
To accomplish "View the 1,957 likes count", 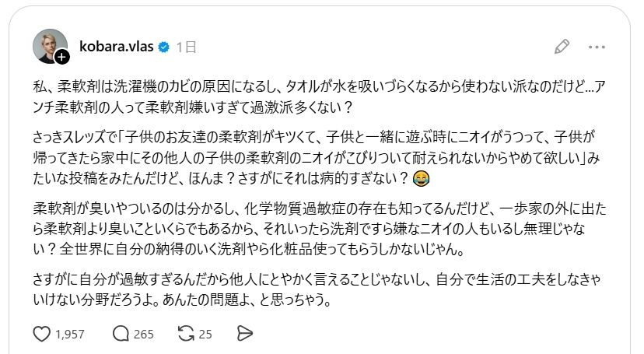I will tap(70, 335).
